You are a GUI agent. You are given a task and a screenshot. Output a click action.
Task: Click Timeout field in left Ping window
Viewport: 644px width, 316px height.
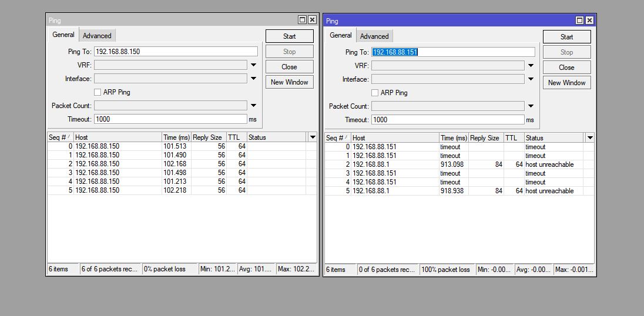coord(170,119)
